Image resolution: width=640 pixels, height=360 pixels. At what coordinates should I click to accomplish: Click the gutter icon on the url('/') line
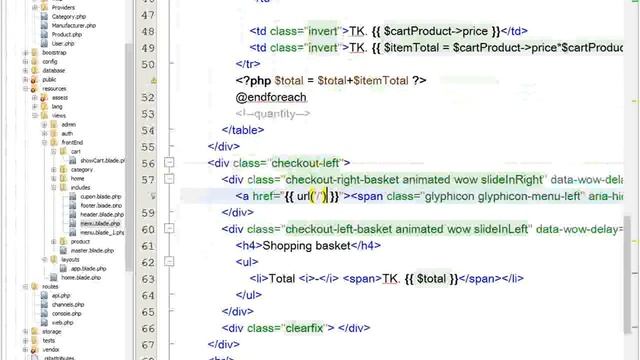[153, 196]
